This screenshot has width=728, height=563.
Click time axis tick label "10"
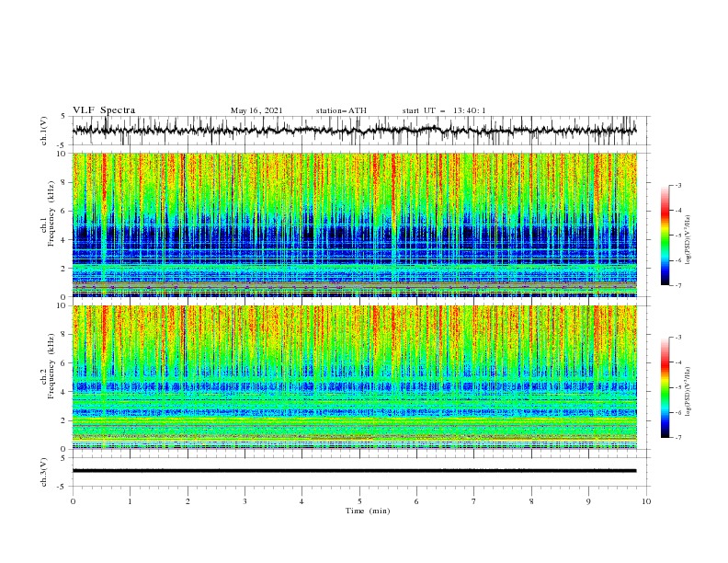pyautogui.click(x=646, y=501)
